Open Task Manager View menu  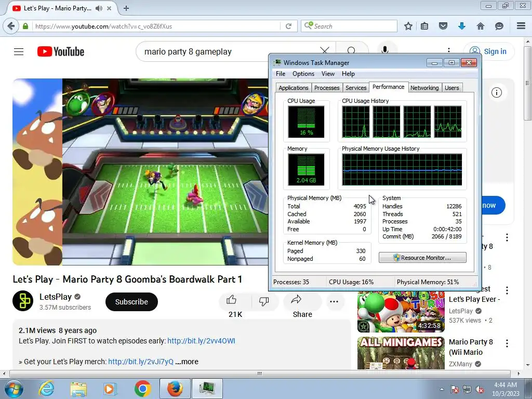click(328, 74)
